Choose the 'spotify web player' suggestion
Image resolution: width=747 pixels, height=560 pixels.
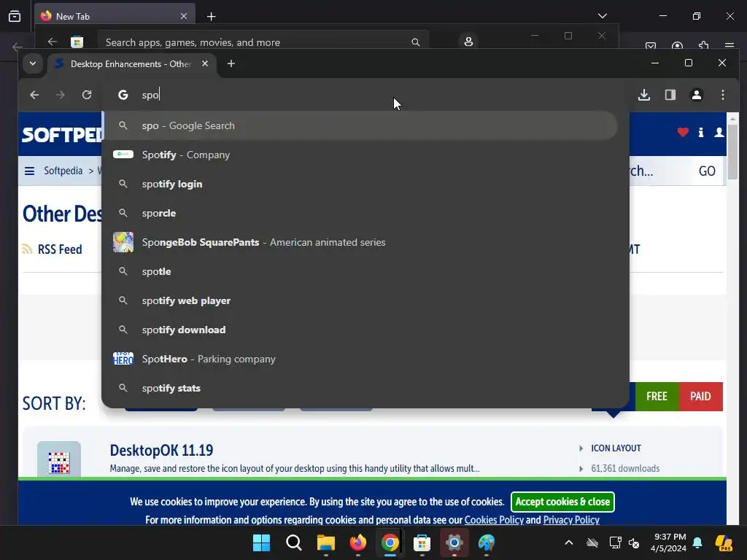pyautogui.click(x=360, y=300)
